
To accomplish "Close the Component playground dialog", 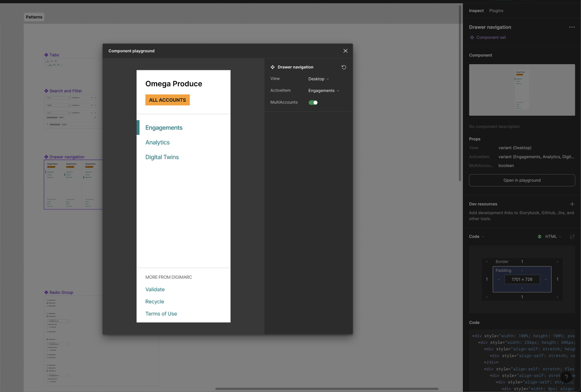I will [x=345, y=51].
